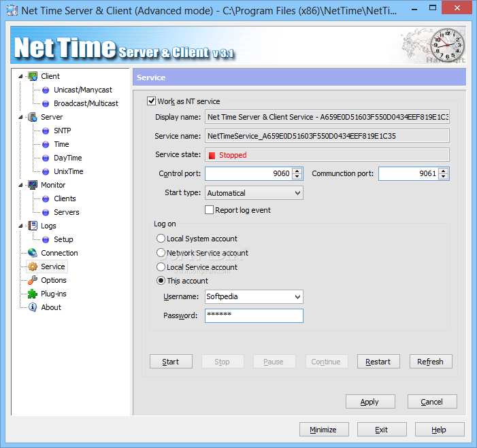Image resolution: width=477 pixels, height=448 pixels.
Task: Click the blue bullet beside SNTP
Action: point(46,131)
